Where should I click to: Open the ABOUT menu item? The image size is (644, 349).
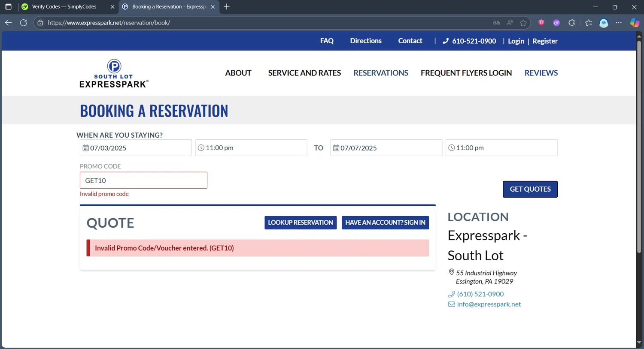[x=238, y=73]
